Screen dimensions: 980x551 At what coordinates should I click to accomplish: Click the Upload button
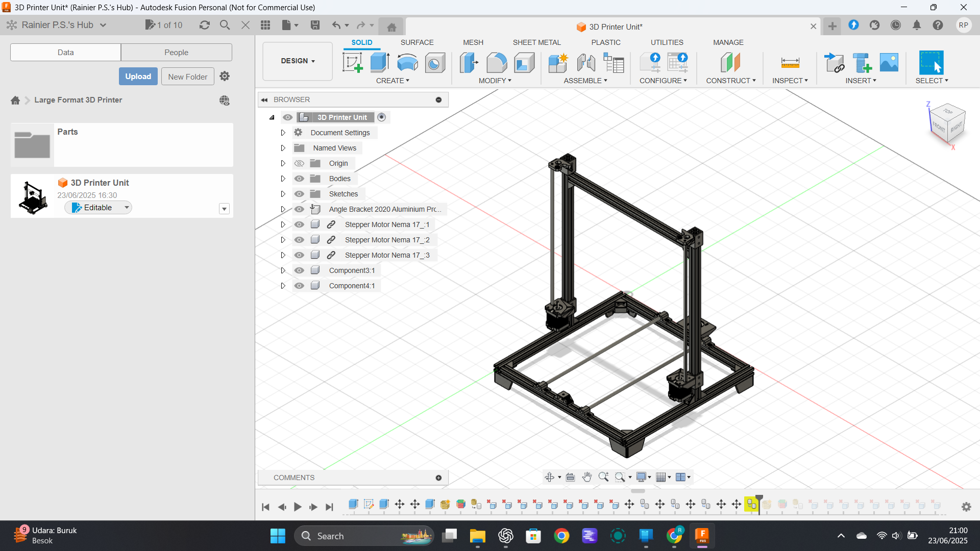tap(138, 76)
